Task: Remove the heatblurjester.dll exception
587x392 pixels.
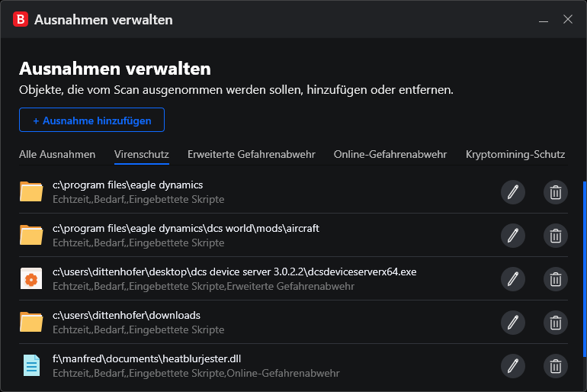Action: coord(556,366)
